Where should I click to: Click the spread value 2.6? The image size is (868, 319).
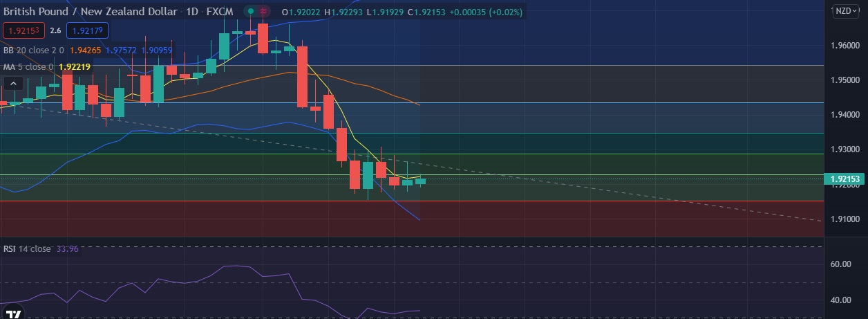[x=56, y=30]
